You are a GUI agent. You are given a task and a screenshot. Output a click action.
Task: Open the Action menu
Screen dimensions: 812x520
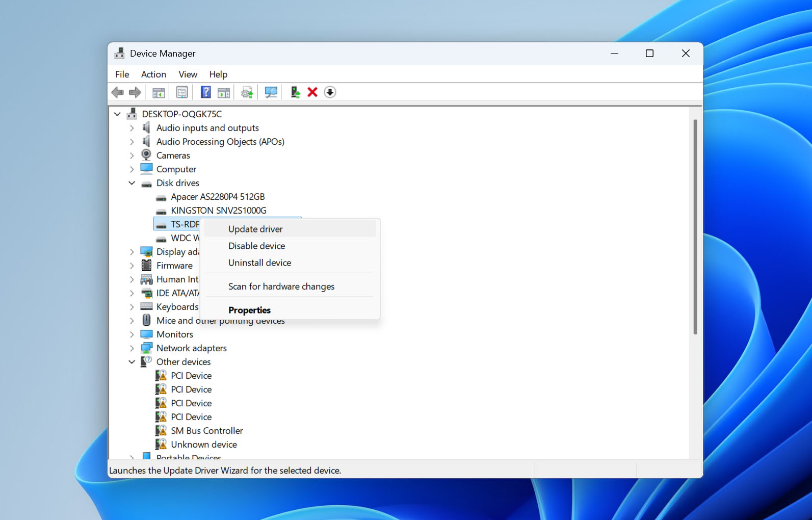pyautogui.click(x=153, y=74)
